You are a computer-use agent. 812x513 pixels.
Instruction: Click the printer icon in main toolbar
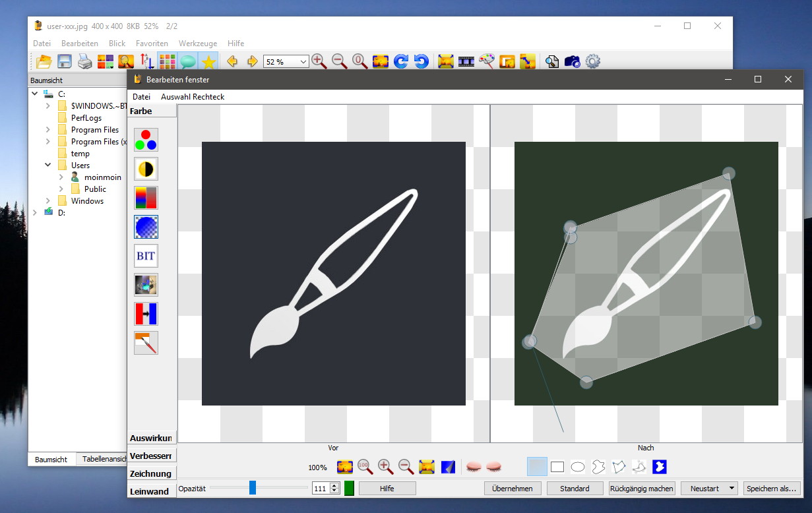click(x=85, y=61)
